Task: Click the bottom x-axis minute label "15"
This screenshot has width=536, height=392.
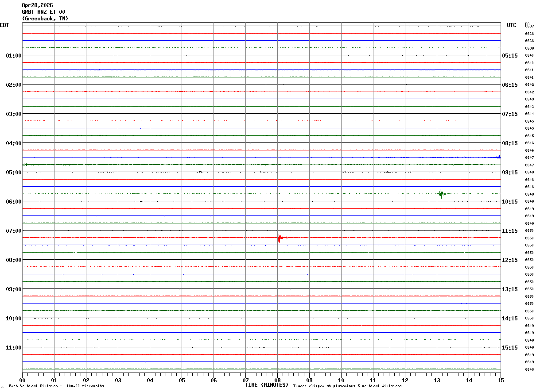Action: [x=501, y=380]
